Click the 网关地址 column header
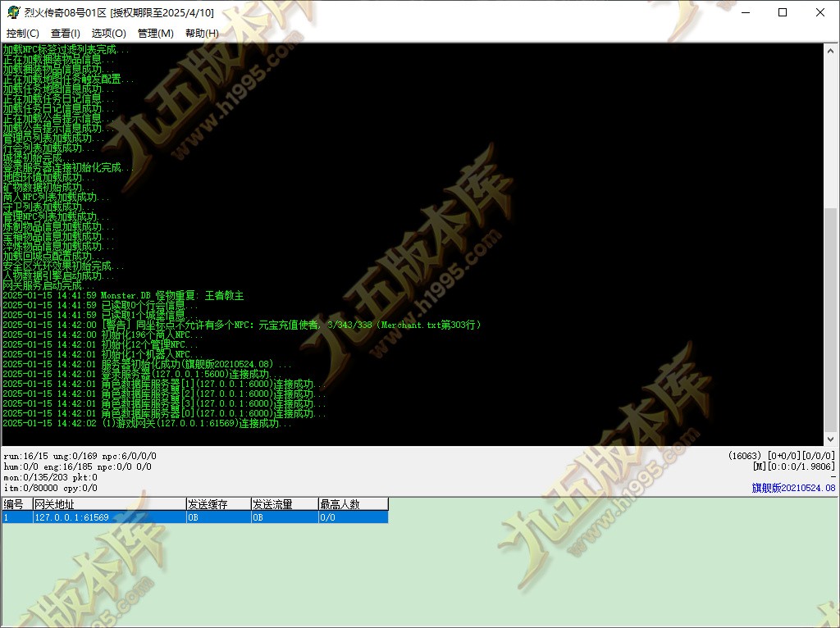Image resolution: width=840 pixels, height=628 pixels. (109, 503)
